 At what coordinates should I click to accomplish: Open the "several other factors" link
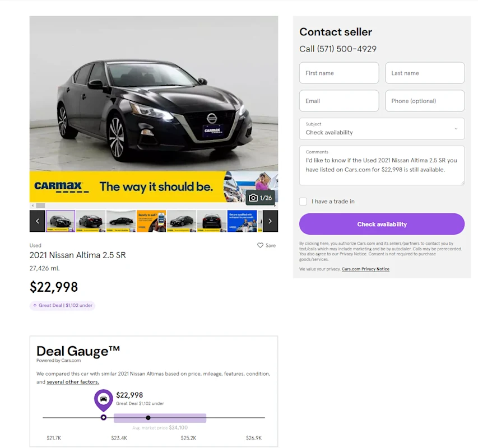(x=72, y=382)
